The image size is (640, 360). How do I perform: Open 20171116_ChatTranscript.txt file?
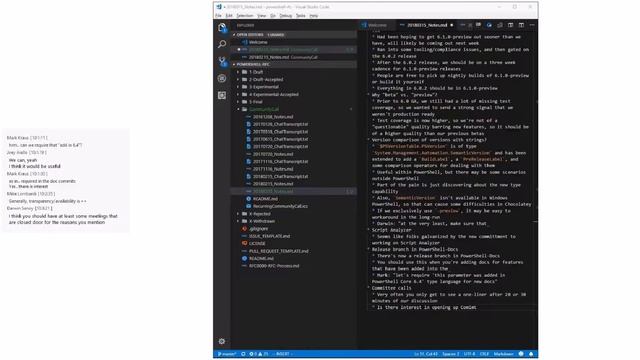(x=294, y=161)
